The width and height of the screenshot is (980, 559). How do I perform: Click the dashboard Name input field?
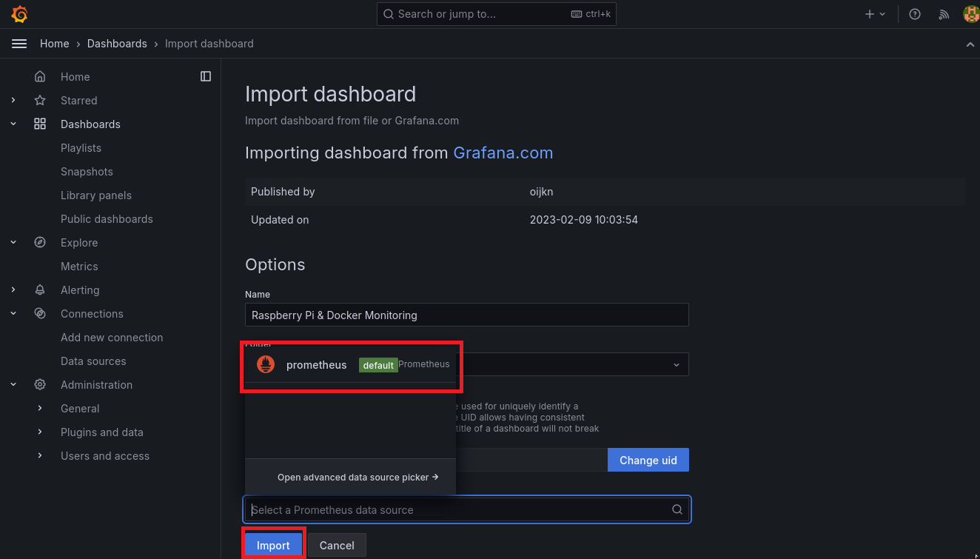coord(467,315)
